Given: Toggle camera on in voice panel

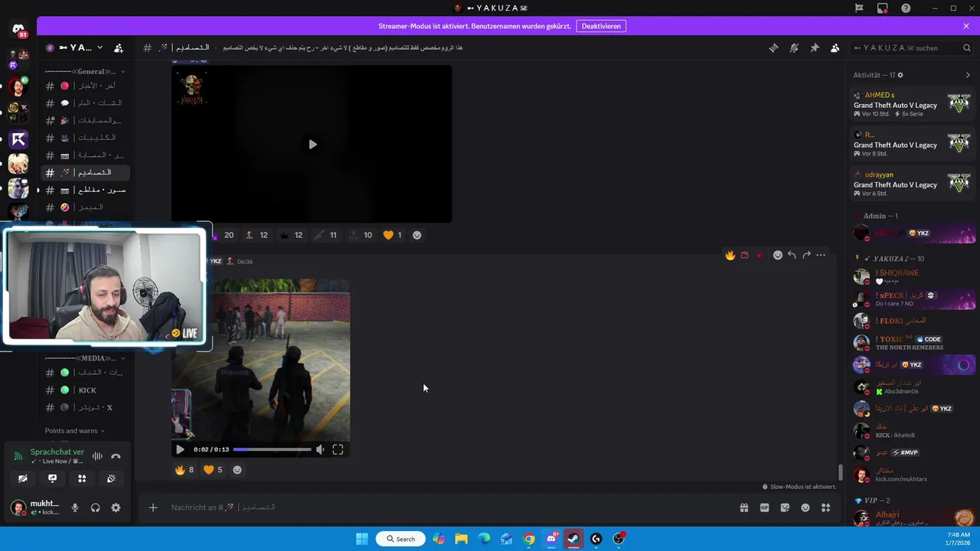Looking at the screenshot, I should pyautogui.click(x=22, y=478).
